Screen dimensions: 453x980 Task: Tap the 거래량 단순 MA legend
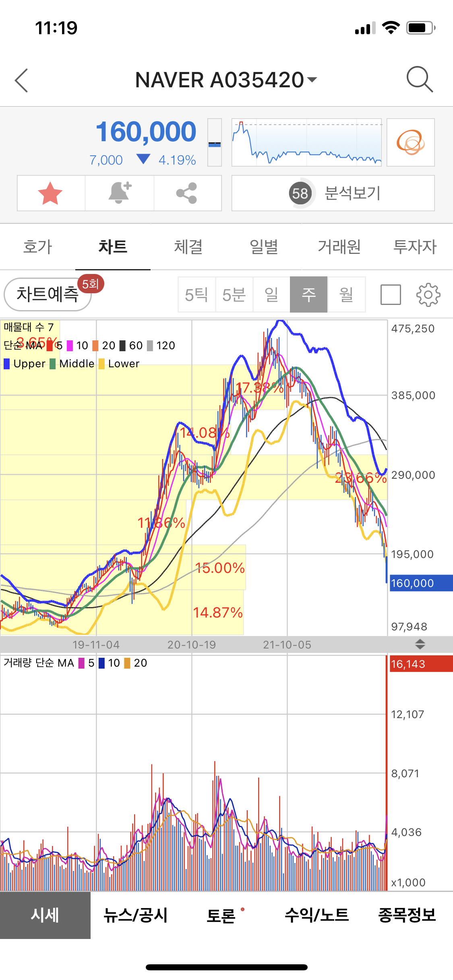click(x=39, y=663)
